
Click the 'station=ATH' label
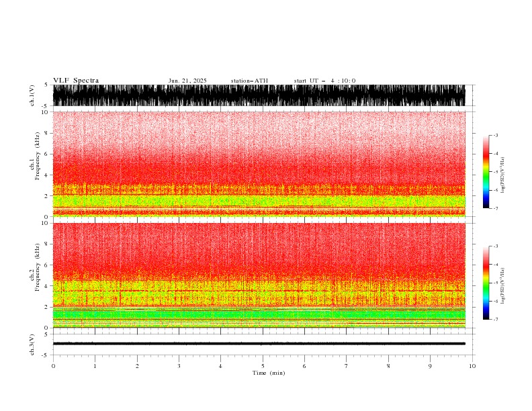point(249,81)
